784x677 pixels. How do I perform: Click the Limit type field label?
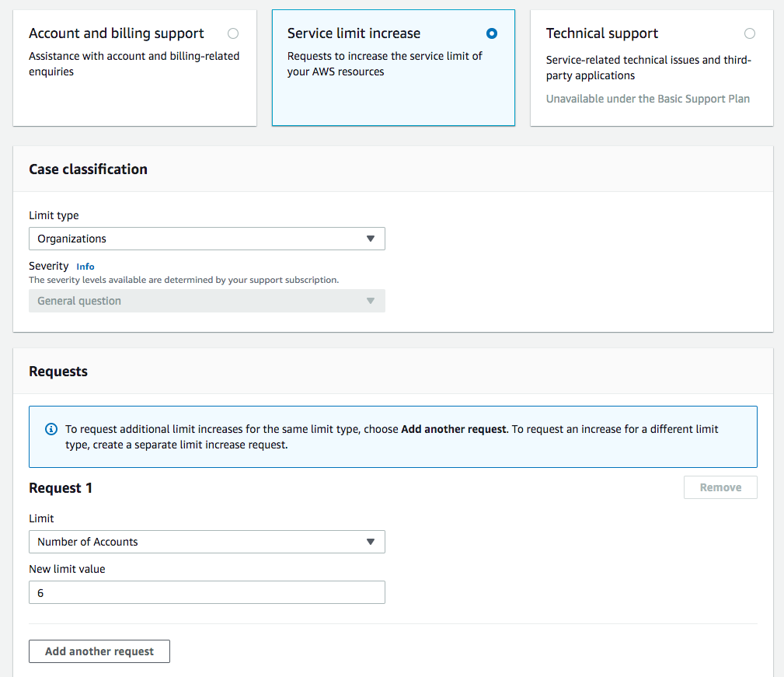click(x=54, y=215)
